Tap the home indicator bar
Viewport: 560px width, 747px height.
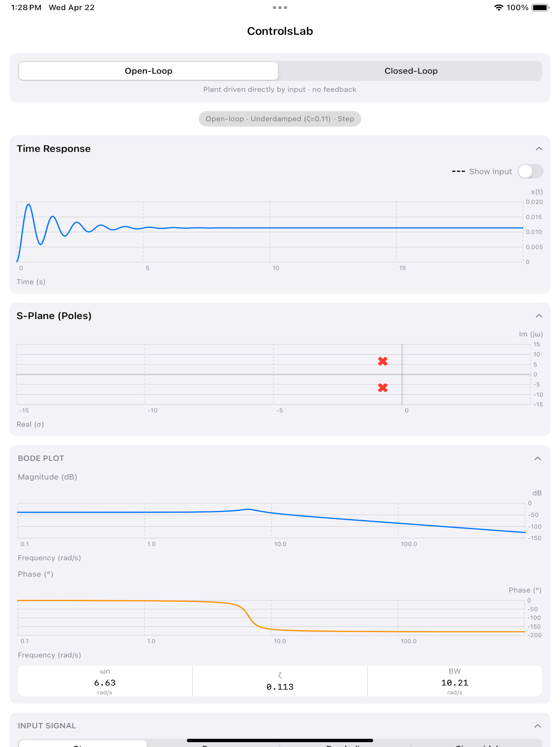tap(280, 740)
